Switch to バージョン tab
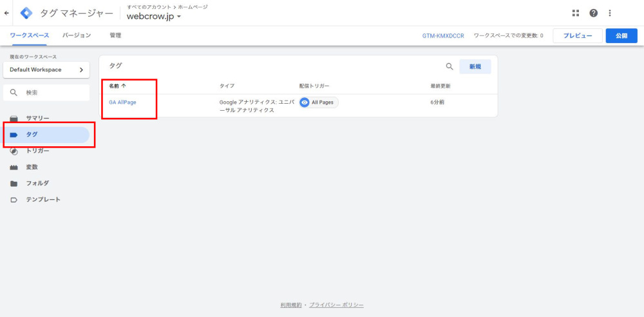644x317 pixels. click(77, 36)
